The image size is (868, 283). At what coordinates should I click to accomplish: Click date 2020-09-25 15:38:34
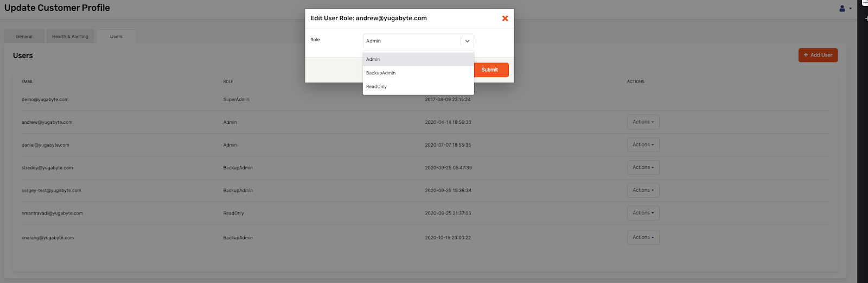coord(448,191)
